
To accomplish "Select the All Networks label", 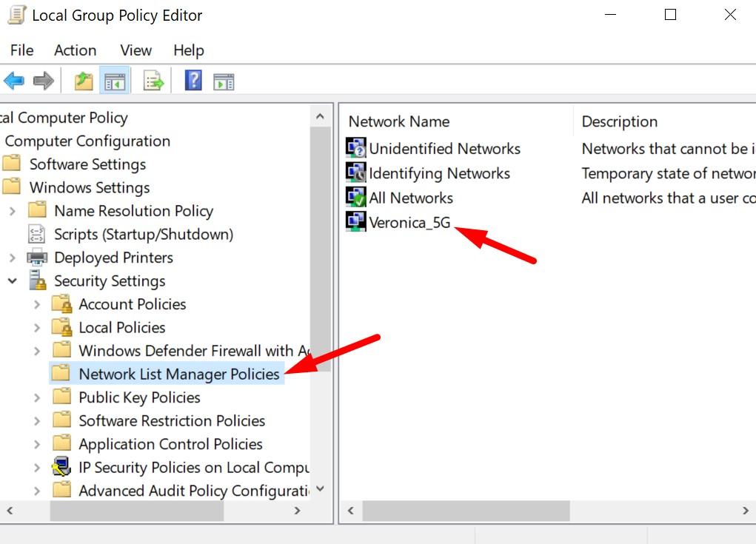I will 411,198.
